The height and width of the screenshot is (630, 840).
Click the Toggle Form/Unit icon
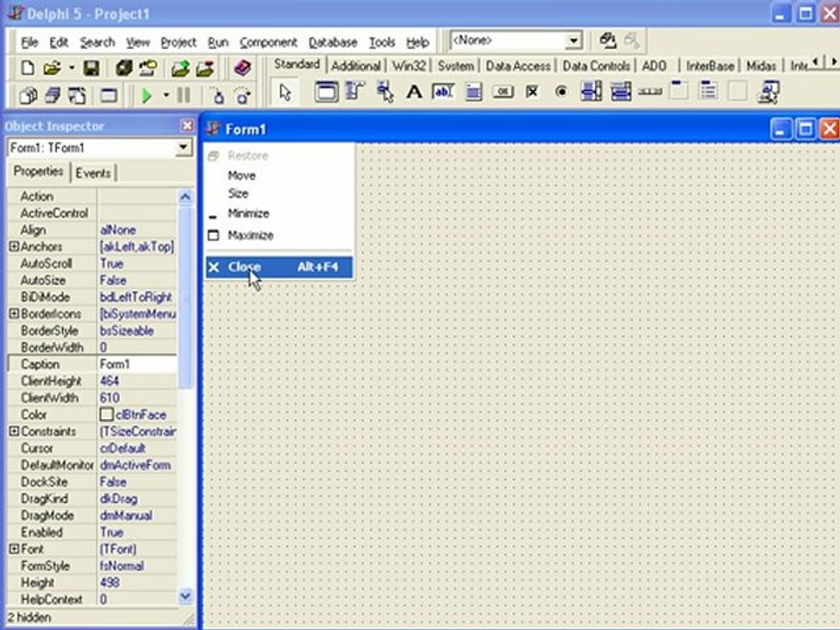[77, 96]
